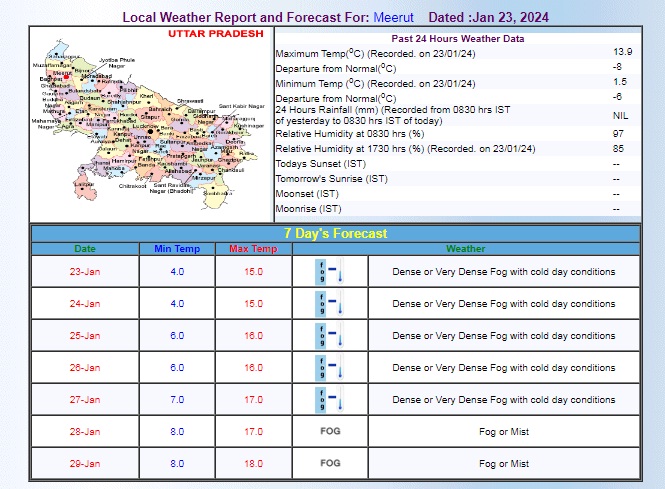
Task: Click the 29-Jan max temp 18.0
Action: pyautogui.click(x=253, y=464)
